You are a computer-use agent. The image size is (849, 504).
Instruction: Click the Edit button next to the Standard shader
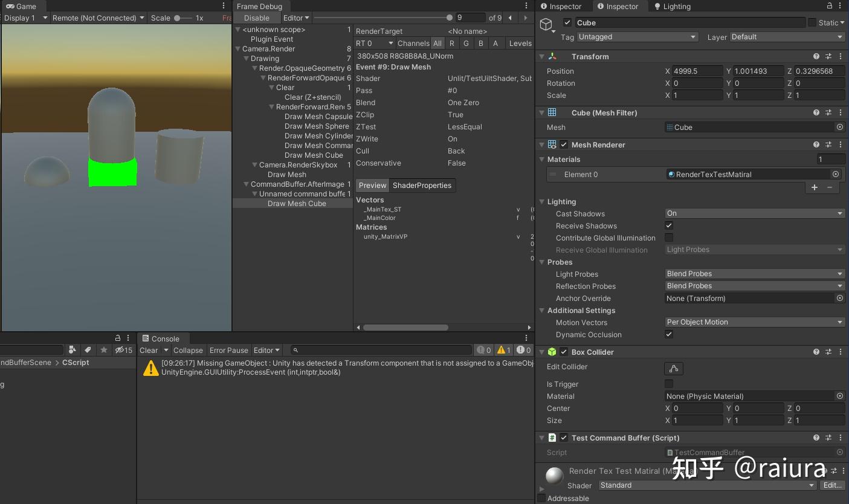832,485
